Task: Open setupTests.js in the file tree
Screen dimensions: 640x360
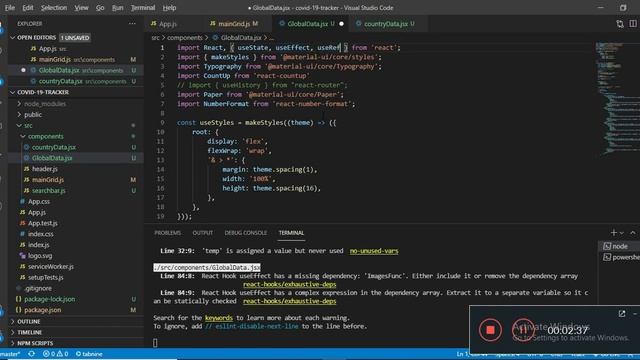Action: point(45,278)
